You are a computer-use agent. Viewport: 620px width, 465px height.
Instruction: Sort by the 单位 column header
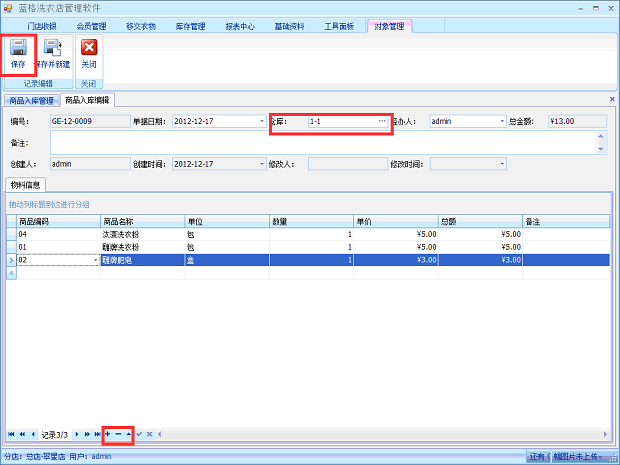point(227,222)
